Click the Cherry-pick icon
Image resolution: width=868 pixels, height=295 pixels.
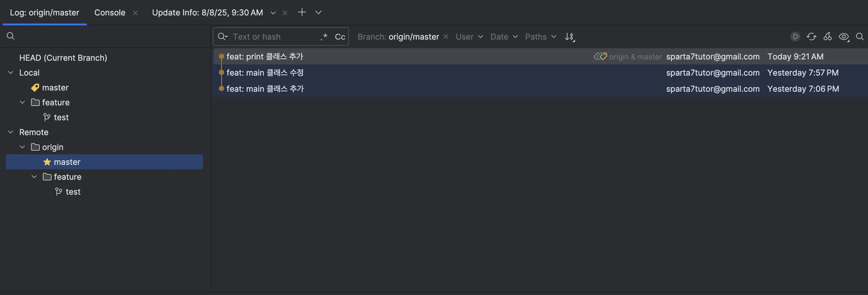click(827, 37)
